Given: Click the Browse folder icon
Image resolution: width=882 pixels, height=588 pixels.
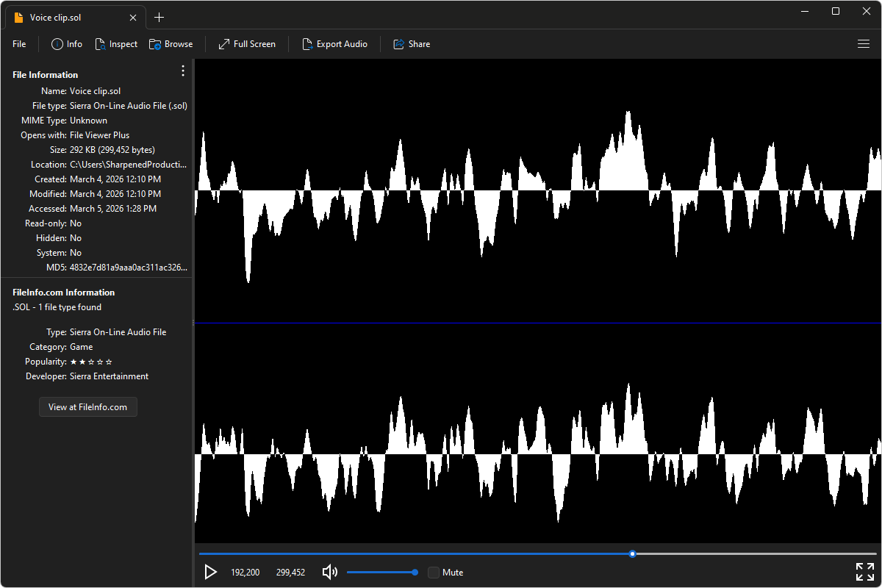Looking at the screenshot, I should tap(155, 44).
